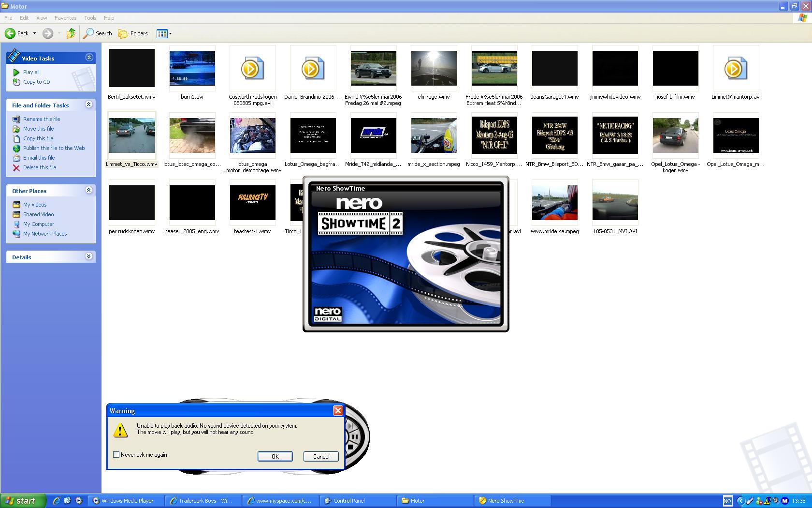Select the burn1.avi video thumbnail
The image size is (812, 508).
[192, 68]
